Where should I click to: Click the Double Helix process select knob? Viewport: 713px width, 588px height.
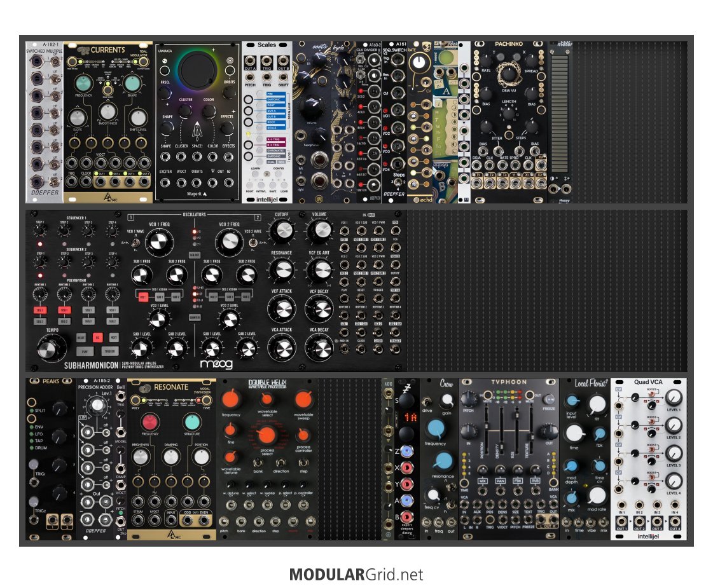tap(267, 435)
